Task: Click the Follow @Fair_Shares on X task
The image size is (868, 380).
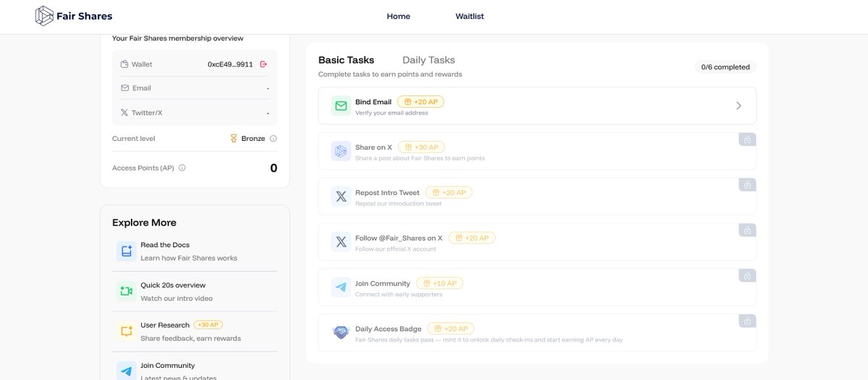Action: coord(399,238)
